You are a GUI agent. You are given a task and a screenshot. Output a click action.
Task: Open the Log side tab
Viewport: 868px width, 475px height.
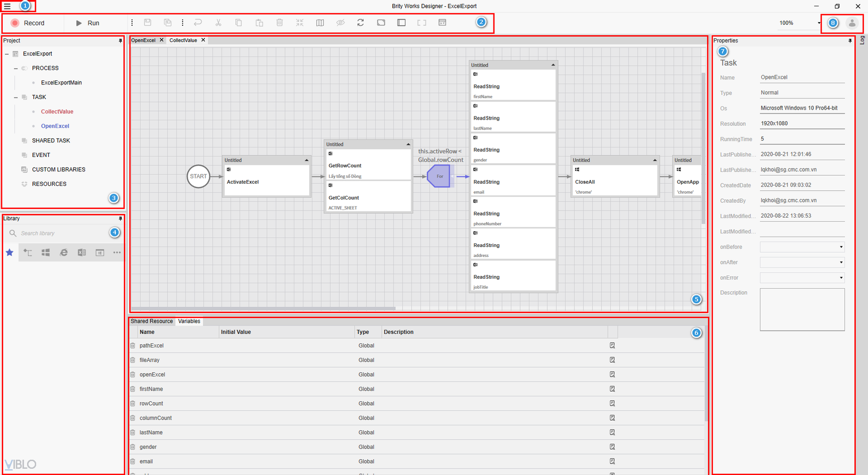pos(862,41)
